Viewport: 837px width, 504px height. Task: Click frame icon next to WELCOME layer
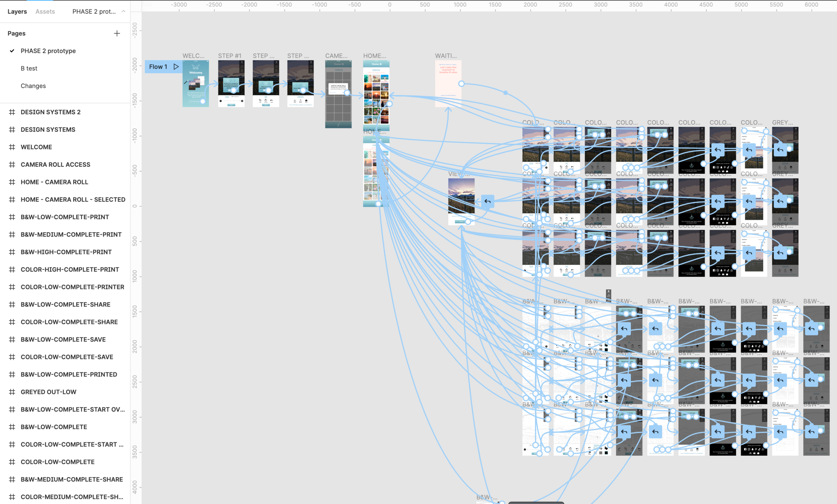pos(12,147)
